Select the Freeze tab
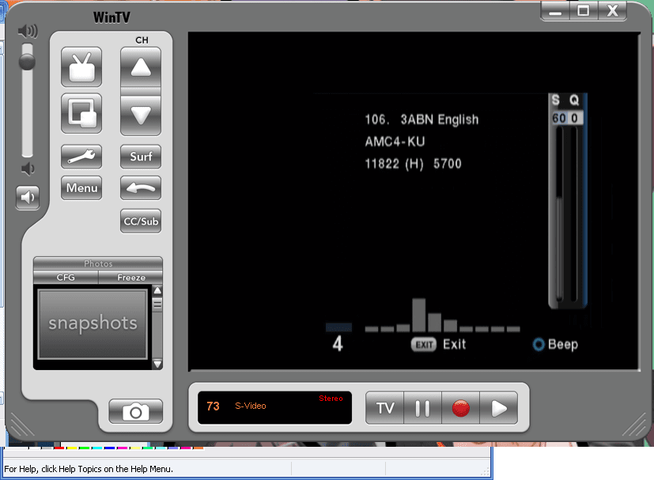Image resolution: width=654 pixels, height=480 pixels. pos(131,277)
